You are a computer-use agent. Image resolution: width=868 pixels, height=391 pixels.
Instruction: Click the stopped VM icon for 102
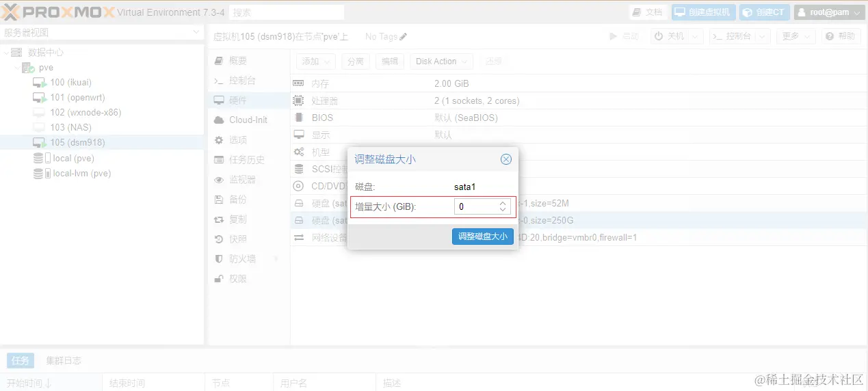pyautogui.click(x=39, y=113)
